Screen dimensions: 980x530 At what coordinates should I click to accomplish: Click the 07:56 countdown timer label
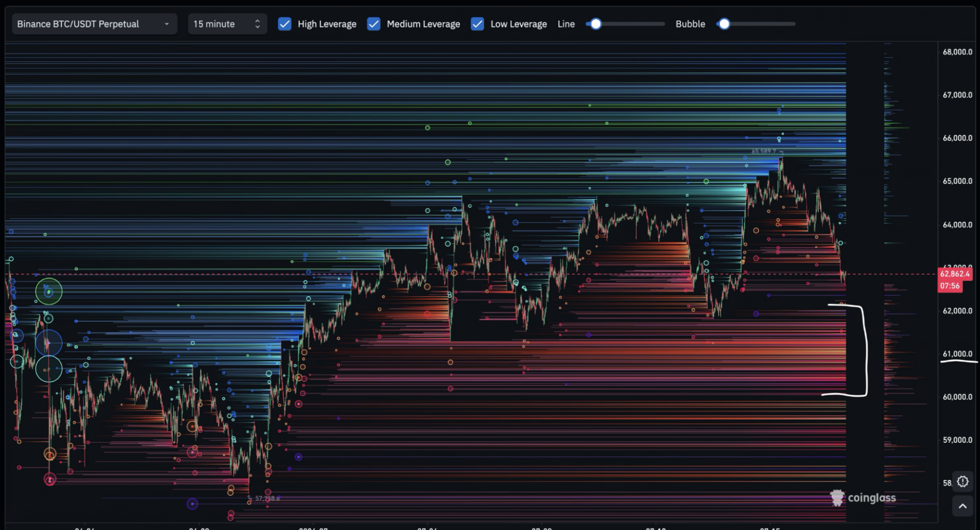click(950, 286)
